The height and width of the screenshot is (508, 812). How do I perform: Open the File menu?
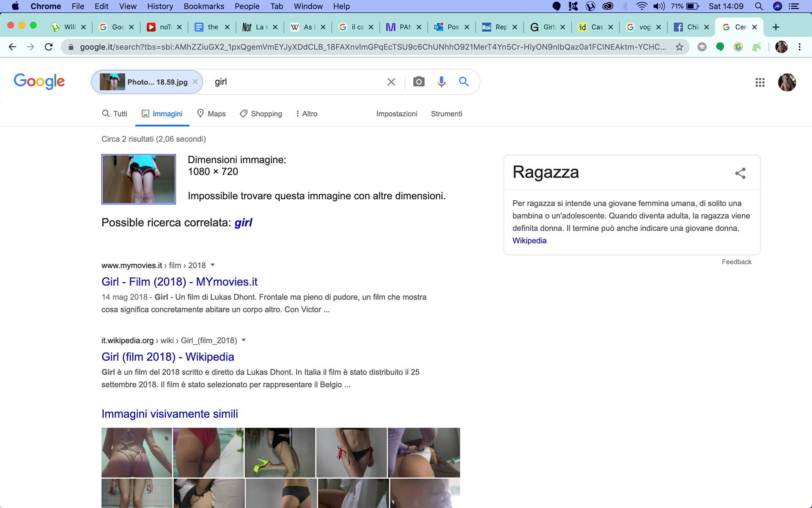[78, 6]
